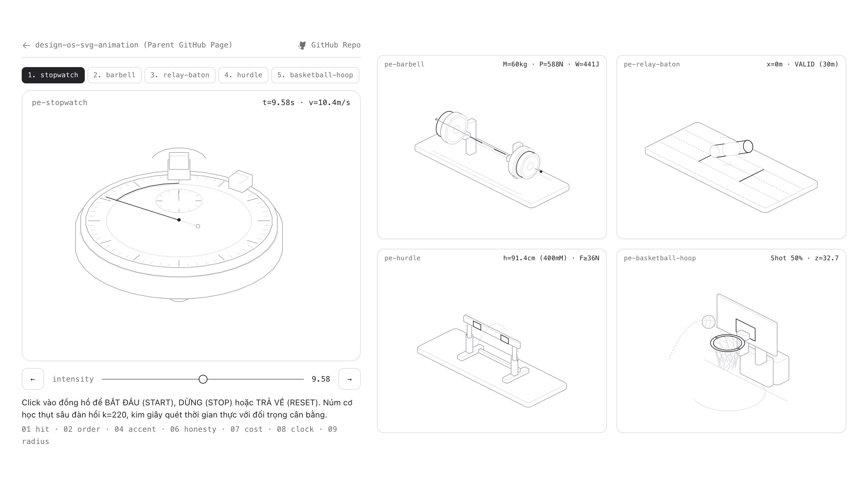Click the GitHub cat logo icon
868x488 pixels.
click(x=302, y=45)
